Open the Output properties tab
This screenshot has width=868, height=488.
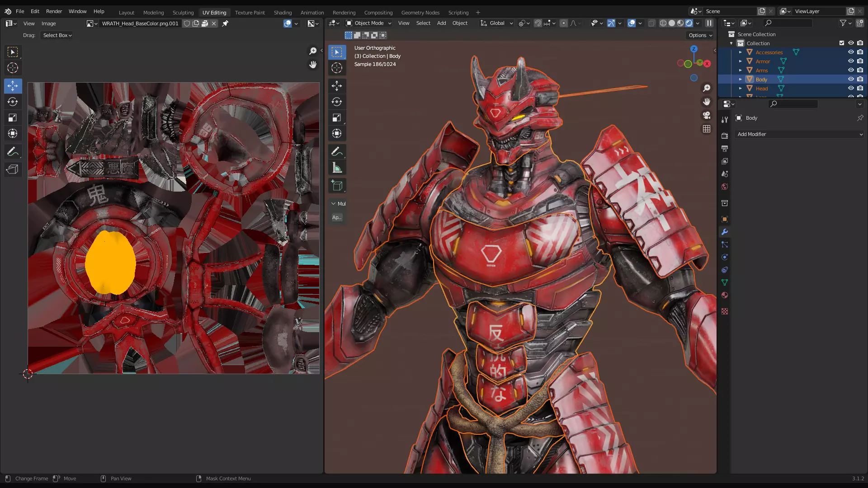(x=725, y=149)
